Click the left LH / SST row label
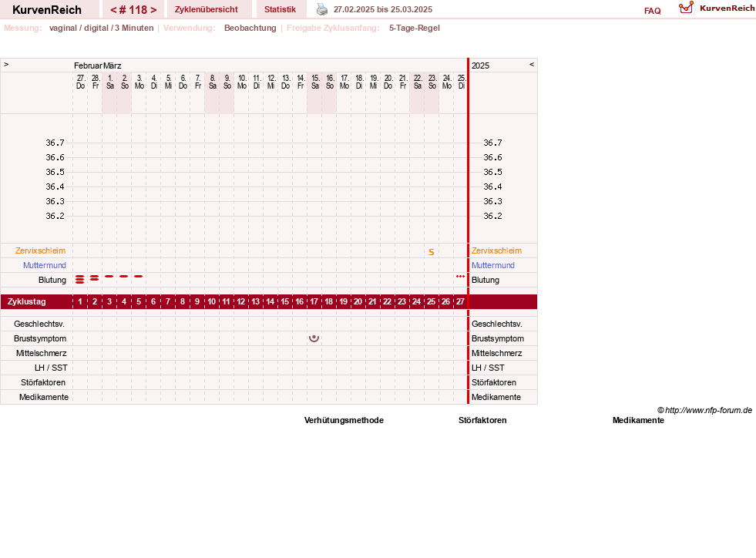The height and width of the screenshot is (558, 756). click(x=51, y=368)
